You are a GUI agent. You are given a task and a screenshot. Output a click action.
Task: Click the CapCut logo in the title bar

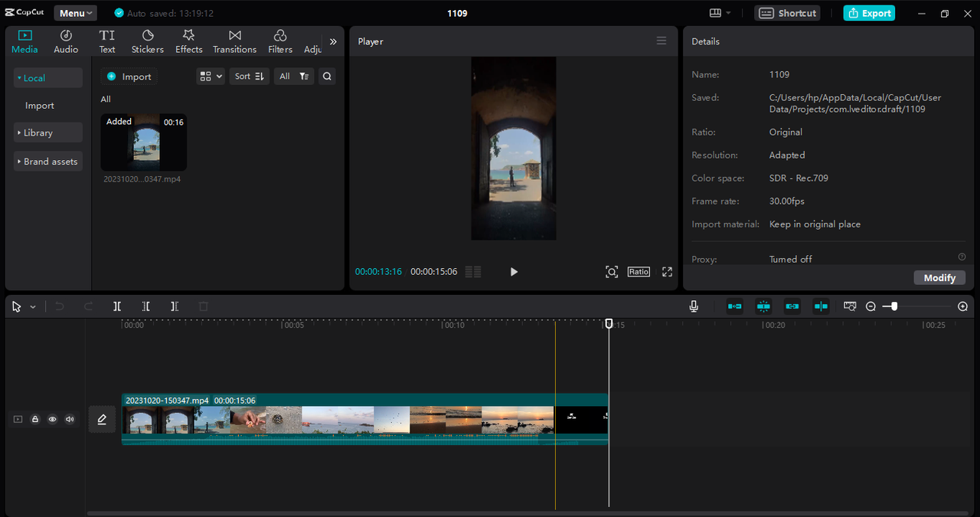[x=25, y=13]
